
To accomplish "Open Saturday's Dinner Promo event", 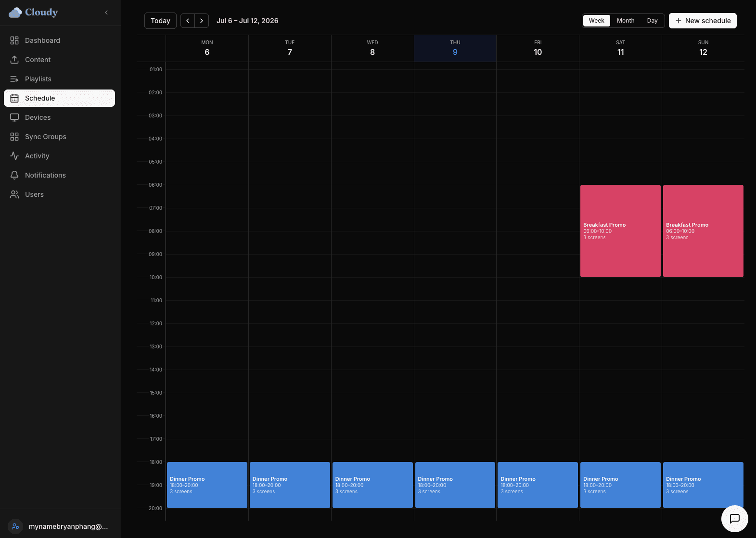I will coord(620,485).
